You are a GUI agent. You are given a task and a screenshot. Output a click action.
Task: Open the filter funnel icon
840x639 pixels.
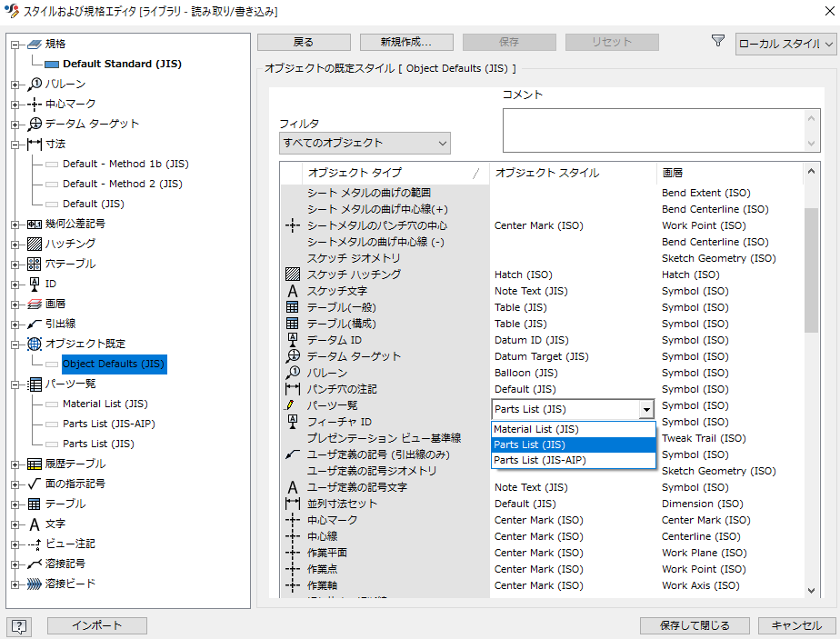click(x=717, y=41)
